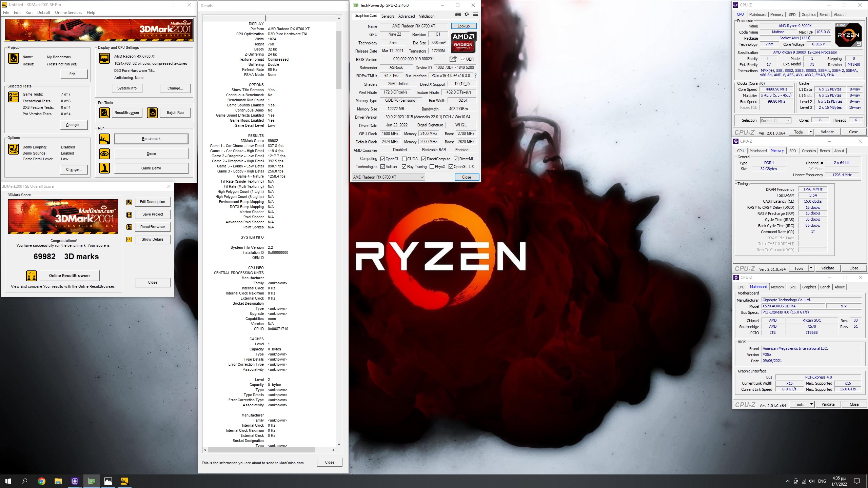
Task: Click the 3DMark2001 taskbar icon
Action: (x=125, y=481)
